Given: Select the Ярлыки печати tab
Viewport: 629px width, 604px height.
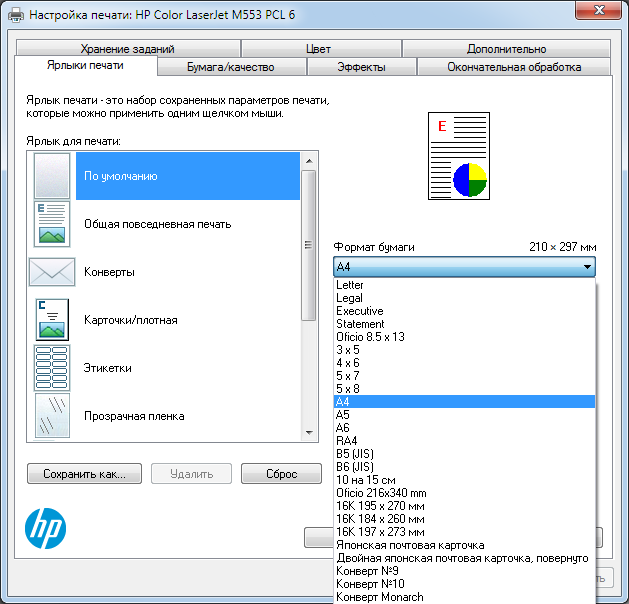Looking at the screenshot, I should (85, 65).
